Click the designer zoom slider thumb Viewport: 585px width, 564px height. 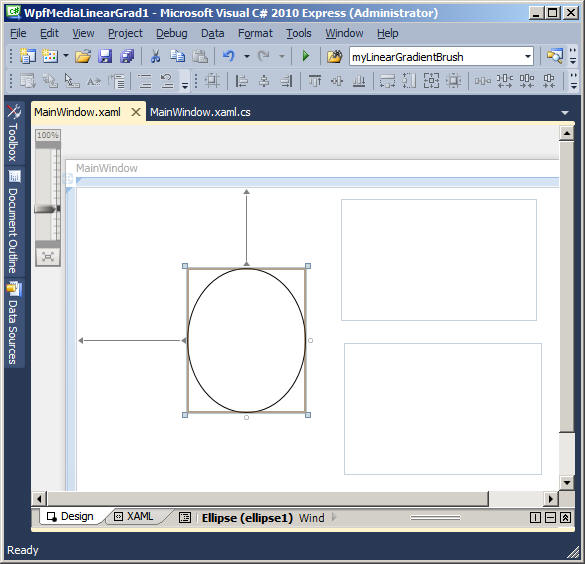click(47, 209)
